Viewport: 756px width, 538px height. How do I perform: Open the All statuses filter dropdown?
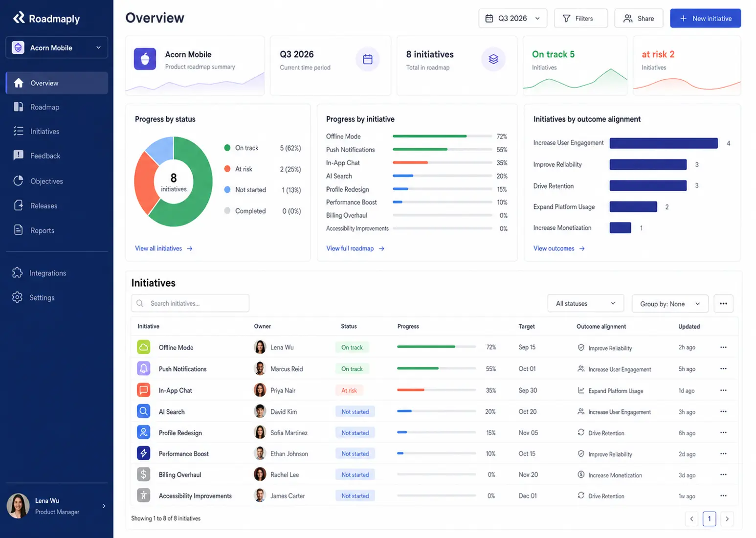click(x=586, y=303)
